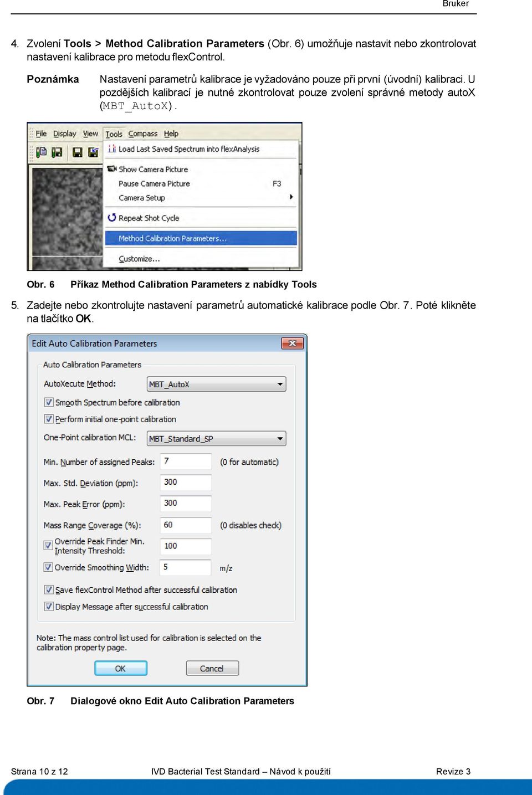Click the Smoothing Width value field

(185, 567)
